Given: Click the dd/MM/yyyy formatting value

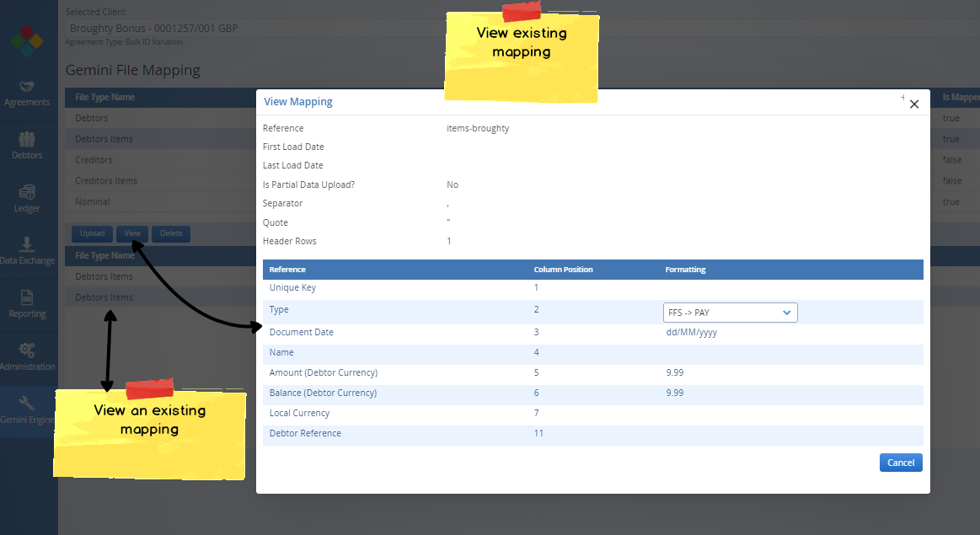Looking at the screenshot, I should pyautogui.click(x=691, y=333).
